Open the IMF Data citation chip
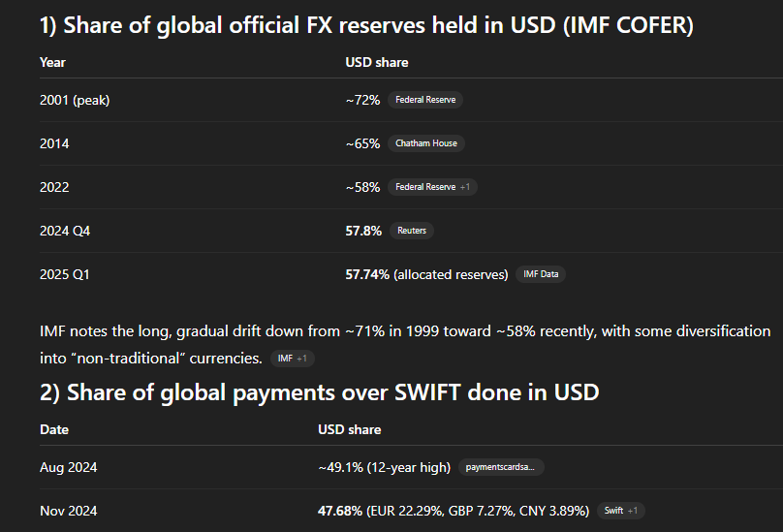This screenshot has width=783, height=532. coord(540,274)
